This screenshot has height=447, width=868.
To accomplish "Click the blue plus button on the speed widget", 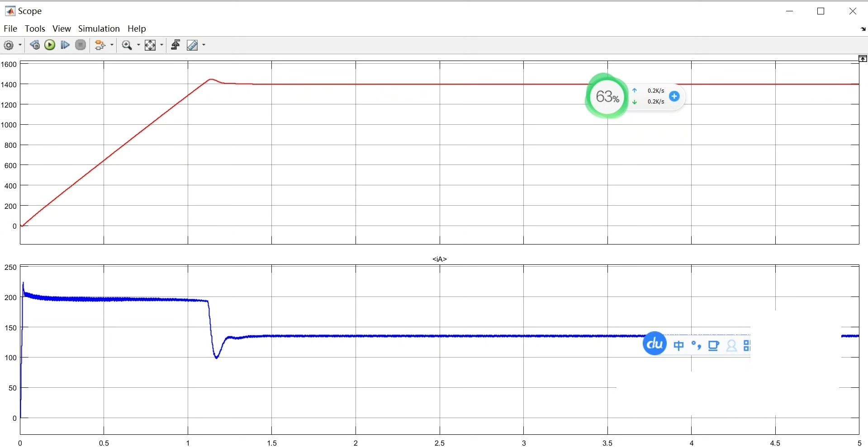I will pos(674,96).
